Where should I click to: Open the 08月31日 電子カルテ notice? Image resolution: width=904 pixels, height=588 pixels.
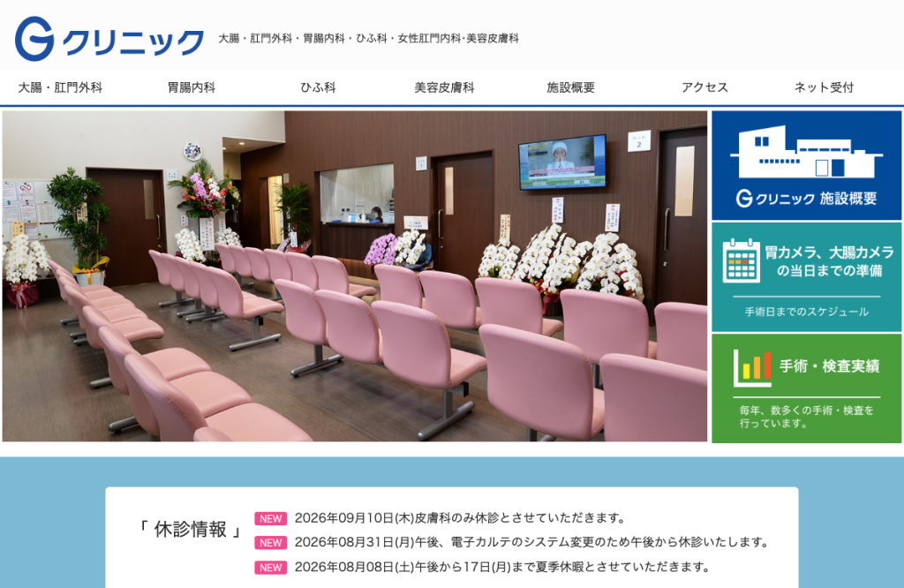pyautogui.click(x=531, y=542)
